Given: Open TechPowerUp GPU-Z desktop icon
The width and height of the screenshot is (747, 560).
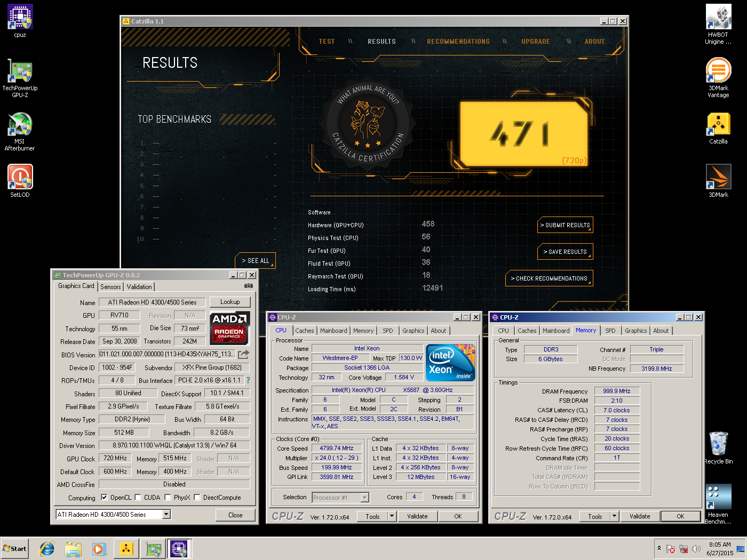Looking at the screenshot, I should 20,78.
